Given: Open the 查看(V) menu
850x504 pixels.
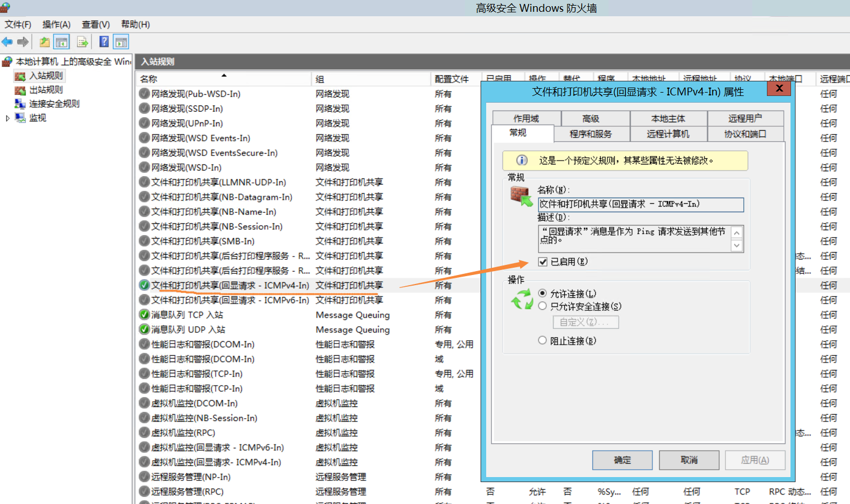Looking at the screenshot, I should pyautogui.click(x=96, y=24).
